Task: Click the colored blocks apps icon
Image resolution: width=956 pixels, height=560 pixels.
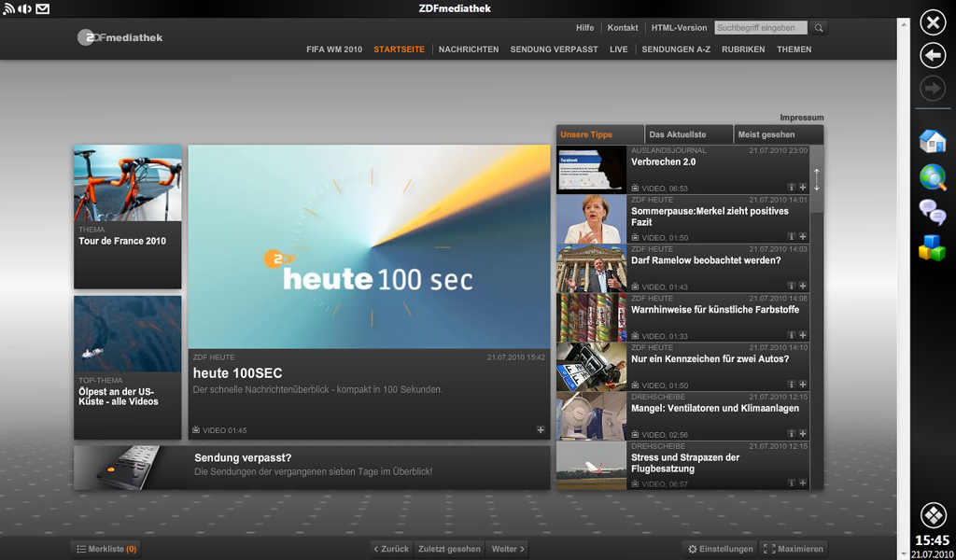Action: [x=932, y=248]
